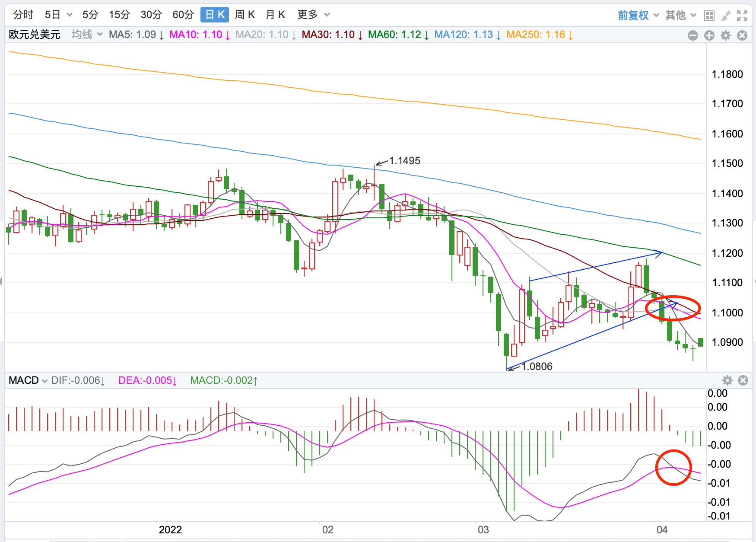Click the 1.1500 price axis label

[x=727, y=163]
